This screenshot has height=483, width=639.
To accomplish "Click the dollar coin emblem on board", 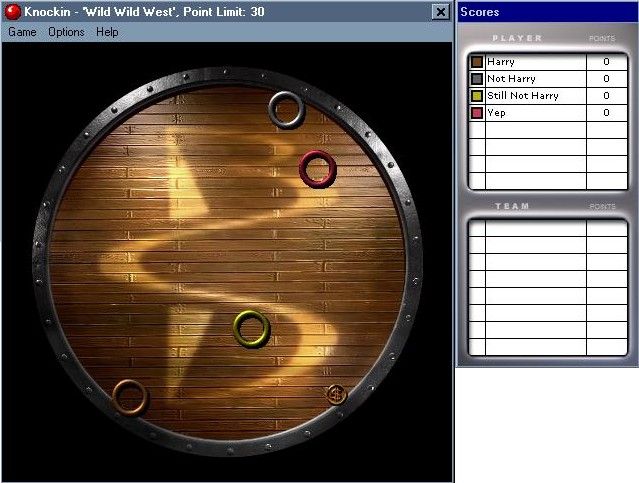I will [336, 393].
